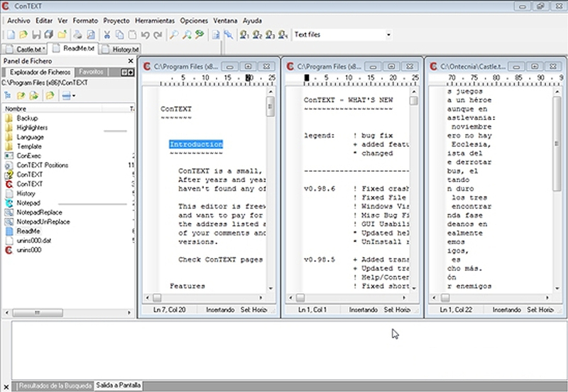Open Template folder
The height and width of the screenshot is (392, 568).
point(29,146)
